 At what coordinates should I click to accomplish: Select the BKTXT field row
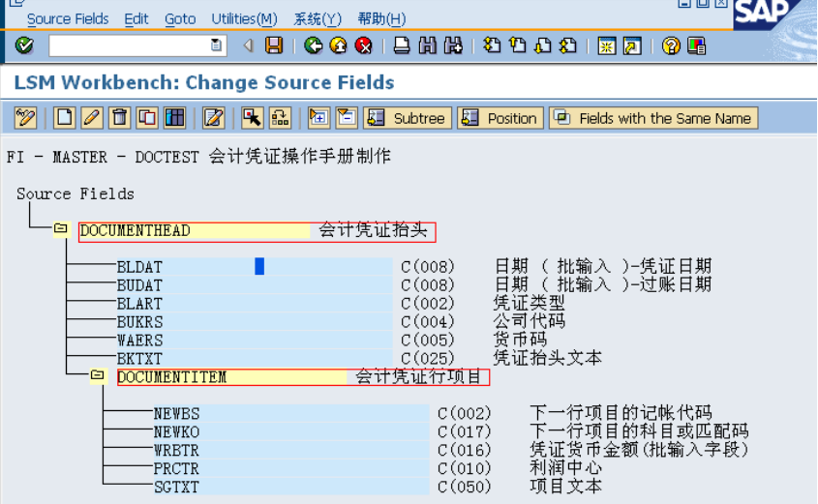click(x=254, y=358)
